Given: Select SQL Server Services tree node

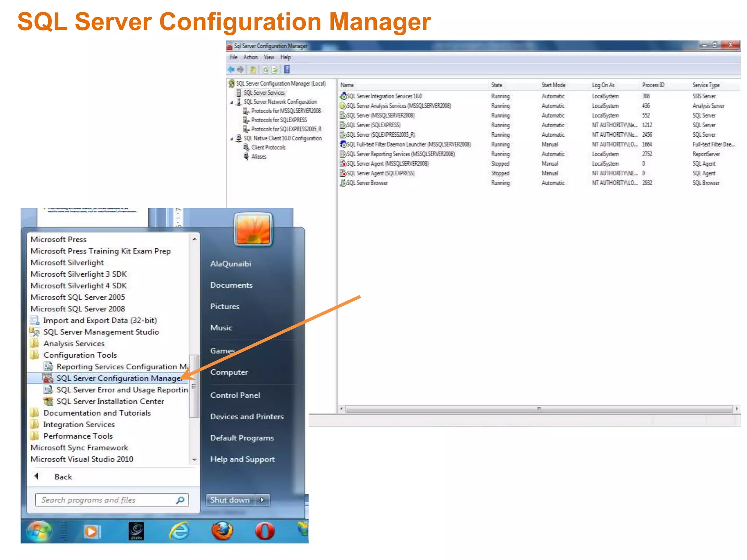Looking at the screenshot, I should click(264, 93).
